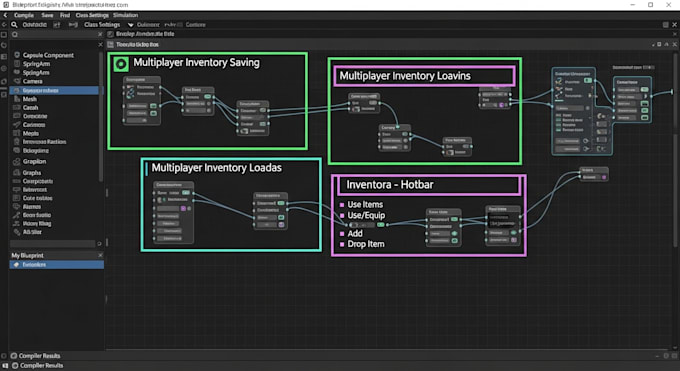Select the Multiplayer Inventory Loavins comment title
The image size is (680, 371).
tap(405, 76)
